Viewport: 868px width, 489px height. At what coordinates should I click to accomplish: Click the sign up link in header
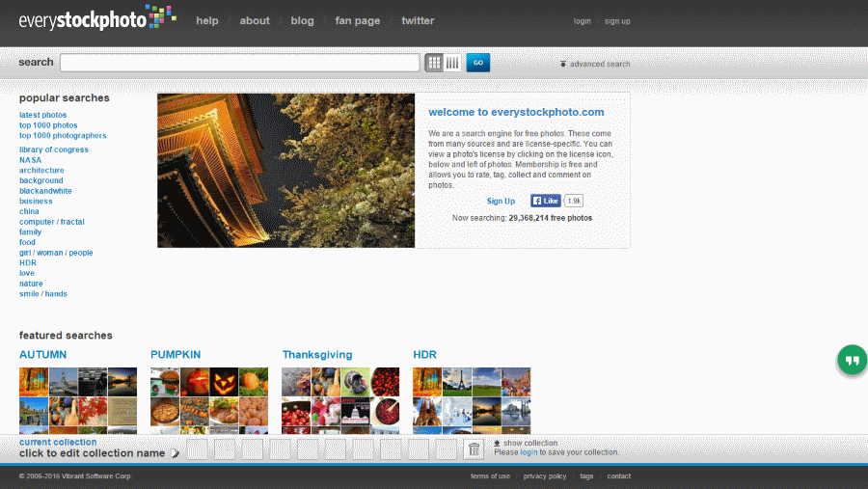point(617,21)
